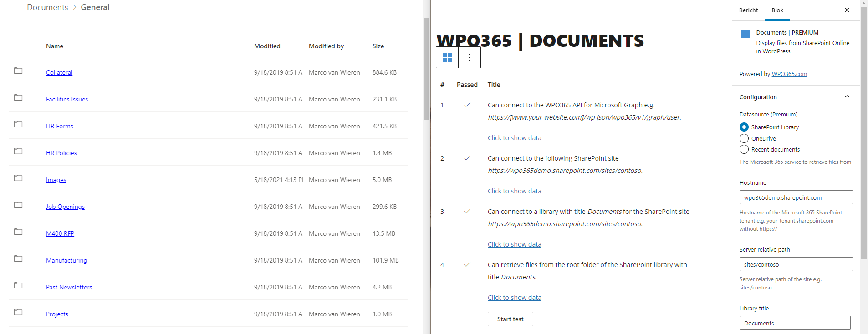
Task: Click the folder icon beside Past Newsletters
Action: click(x=18, y=285)
